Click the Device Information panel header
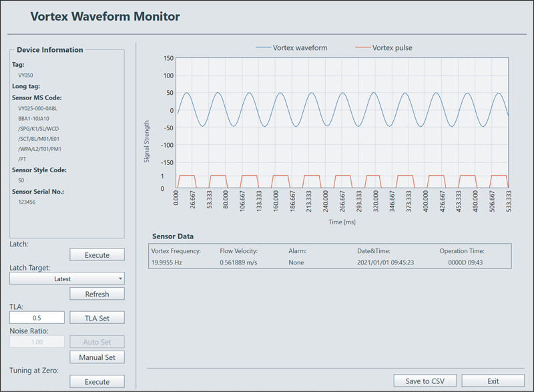 pos(49,49)
